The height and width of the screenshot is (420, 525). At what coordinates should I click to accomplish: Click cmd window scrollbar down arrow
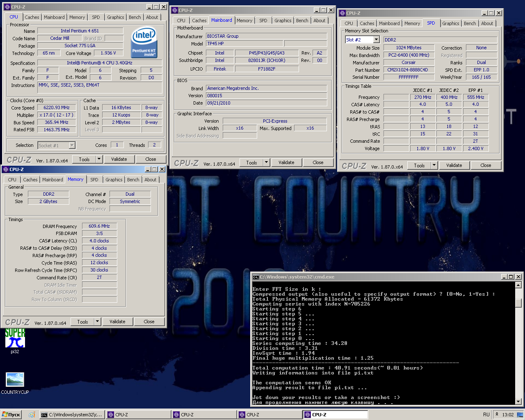tap(518, 402)
